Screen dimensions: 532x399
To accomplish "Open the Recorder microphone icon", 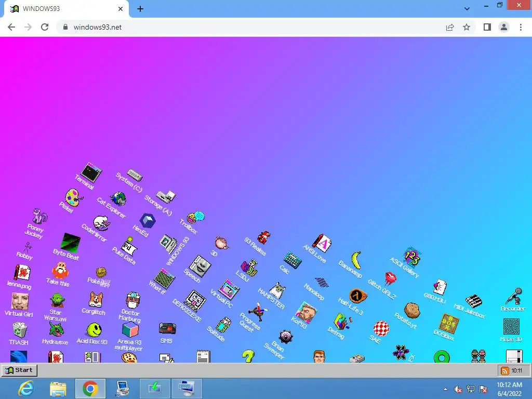I will pos(514,296).
